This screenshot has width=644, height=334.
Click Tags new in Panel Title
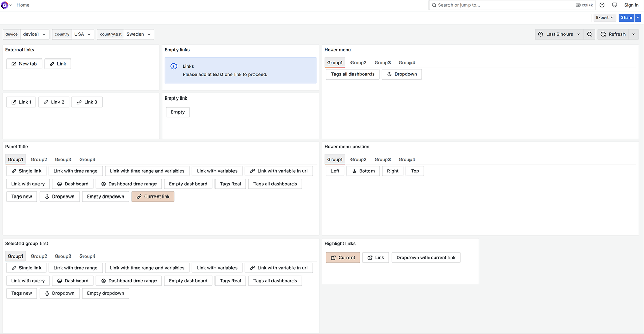tap(22, 197)
